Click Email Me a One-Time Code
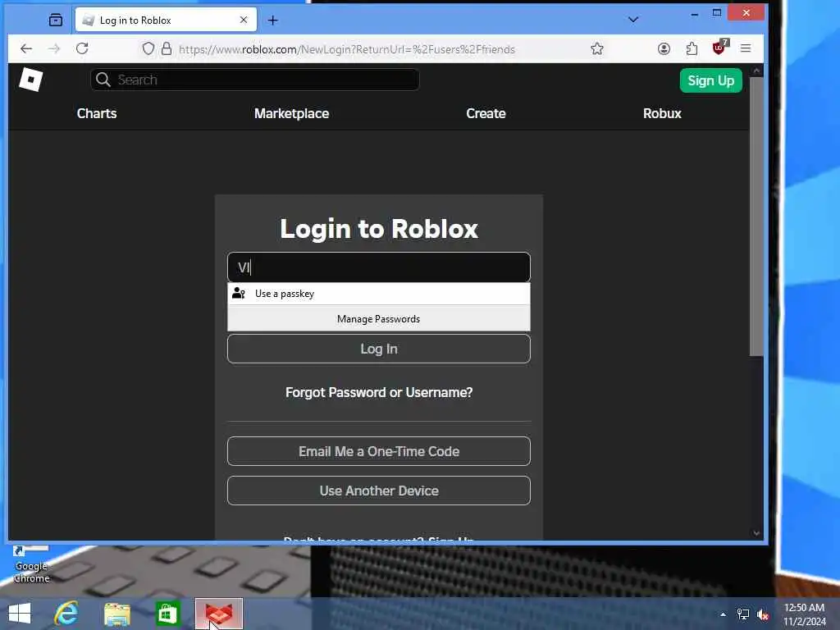 tap(379, 451)
